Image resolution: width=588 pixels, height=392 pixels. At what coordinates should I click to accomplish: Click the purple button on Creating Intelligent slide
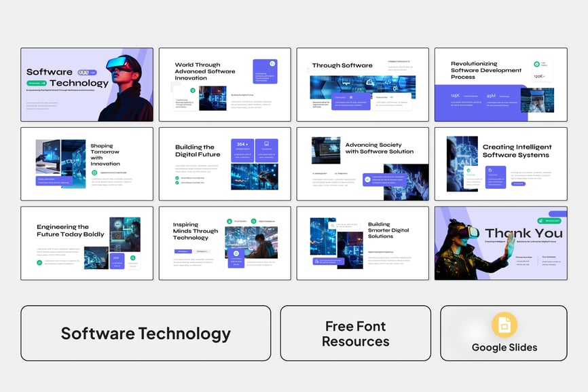518,183
